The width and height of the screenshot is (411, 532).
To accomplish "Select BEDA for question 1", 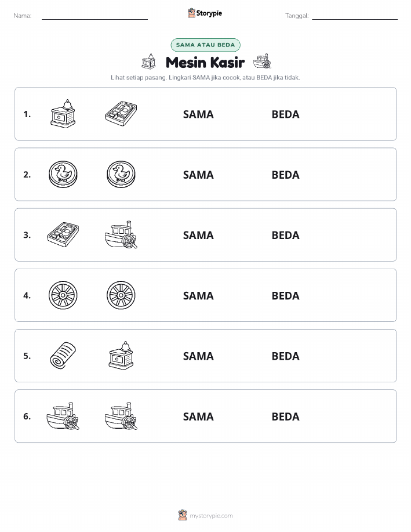I will (286, 114).
